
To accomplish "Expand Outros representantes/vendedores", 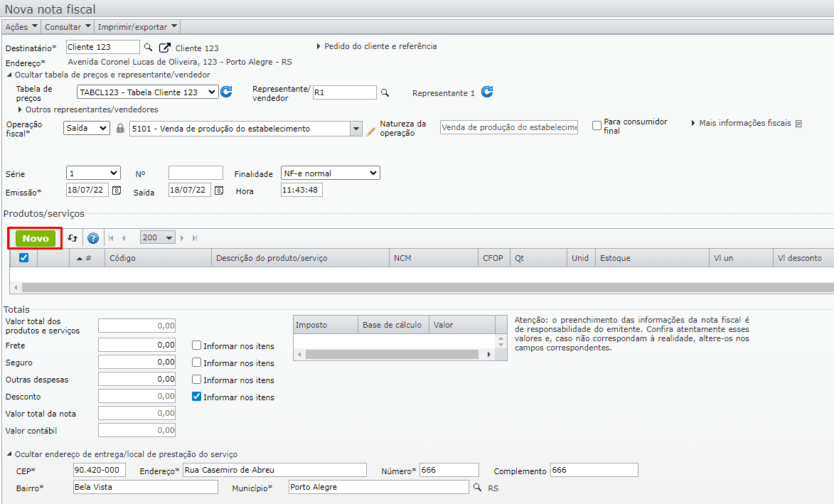I will point(87,109).
